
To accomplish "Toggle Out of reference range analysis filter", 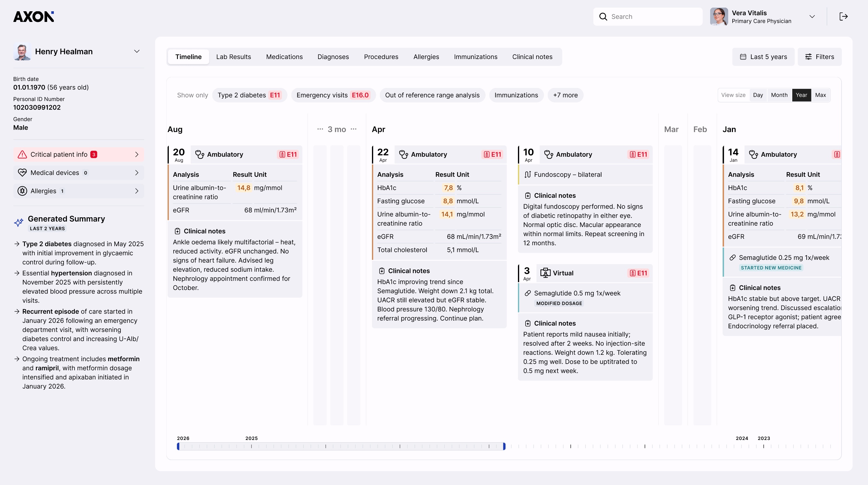I will [432, 95].
